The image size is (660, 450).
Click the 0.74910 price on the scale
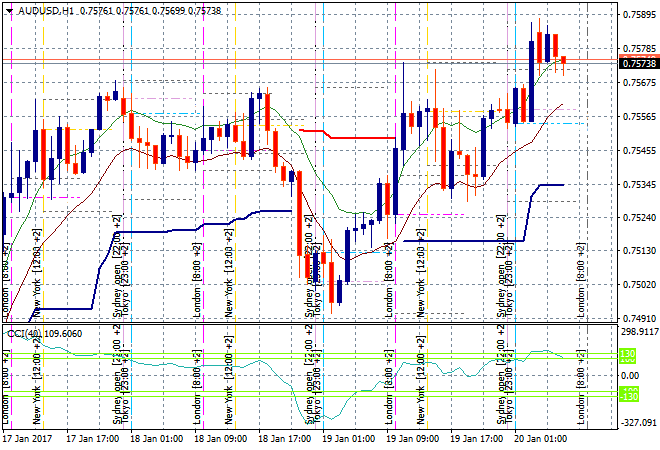click(x=638, y=319)
